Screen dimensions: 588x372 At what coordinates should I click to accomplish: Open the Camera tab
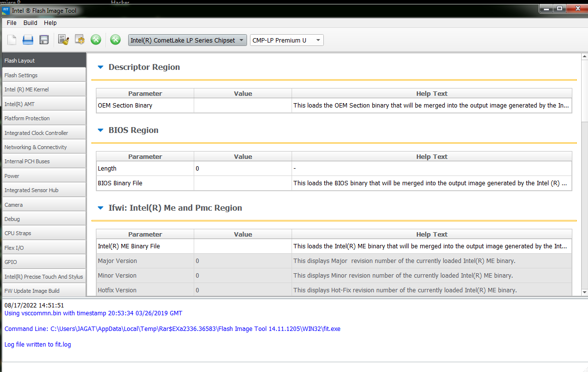(44, 205)
